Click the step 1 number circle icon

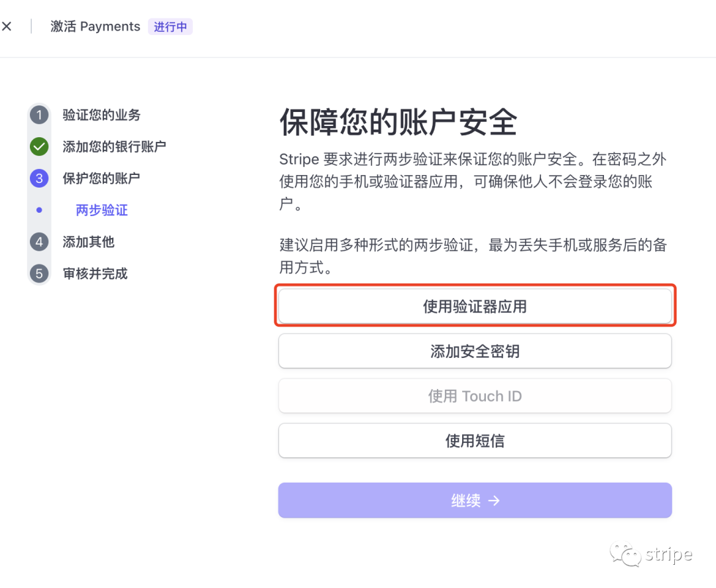pos(39,115)
